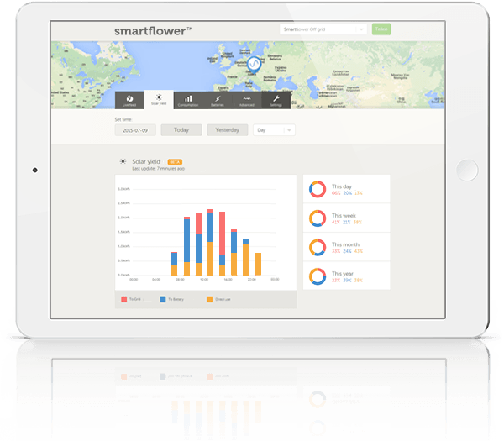Switch to the Consumption tab

coord(188,100)
